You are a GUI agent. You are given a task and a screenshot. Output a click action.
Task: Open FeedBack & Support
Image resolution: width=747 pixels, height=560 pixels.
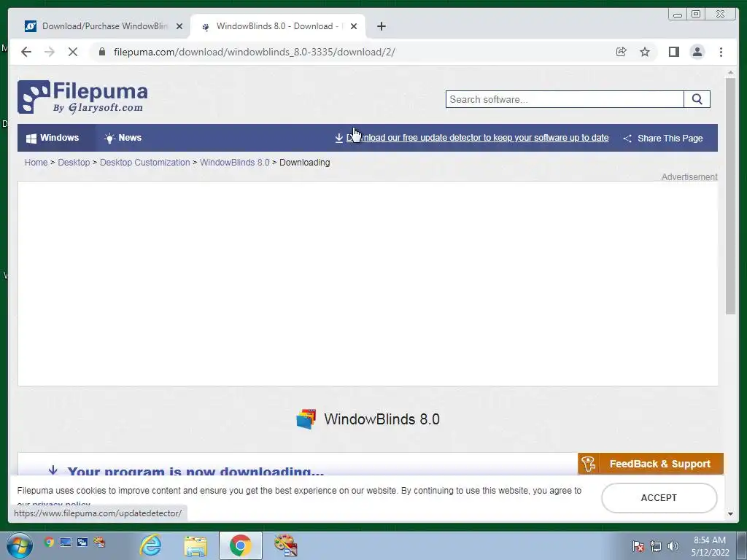point(651,464)
